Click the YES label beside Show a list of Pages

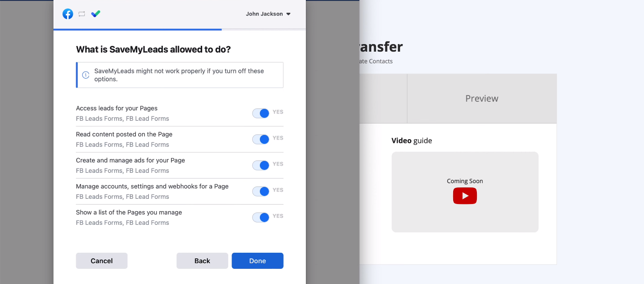coord(278,216)
